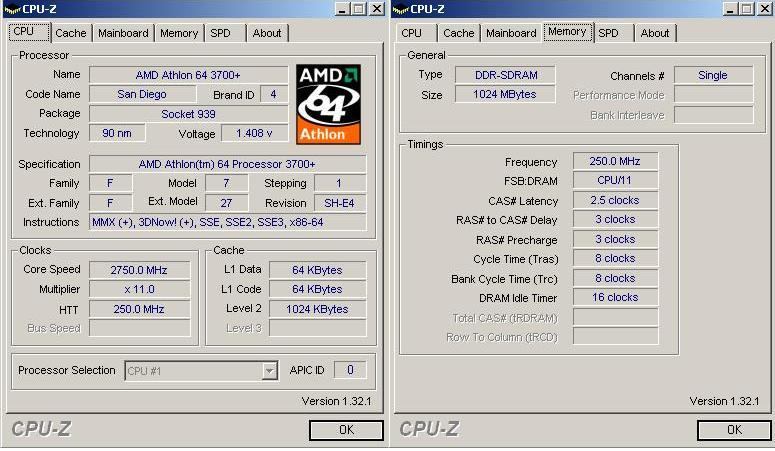775x451 pixels.
Task: Click the Multiplier value x 11.0
Action: tap(139, 289)
